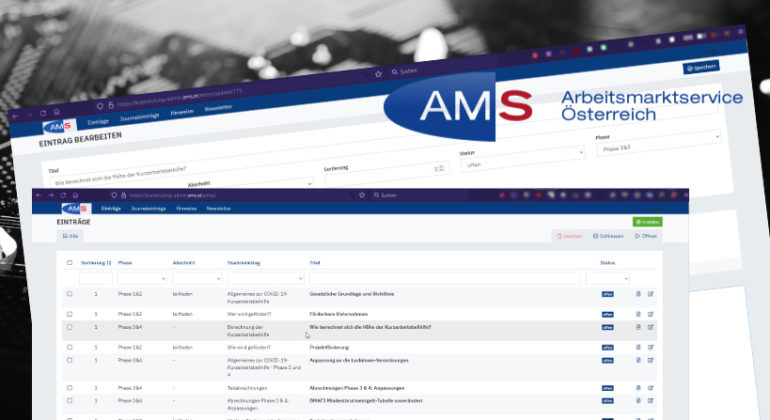
Task: Open document icon for Gesetzliche Grundlage row
Action: 638,295
